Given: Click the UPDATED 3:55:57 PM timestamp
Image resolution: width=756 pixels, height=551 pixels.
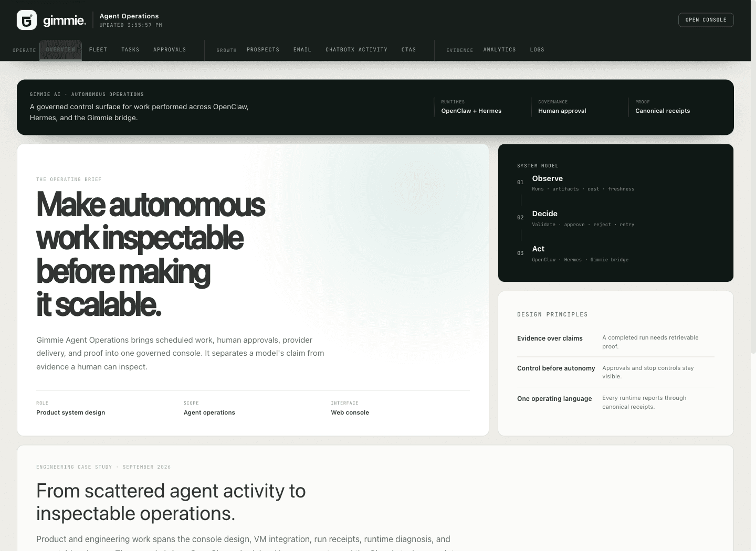Looking at the screenshot, I should (x=131, y=25).
